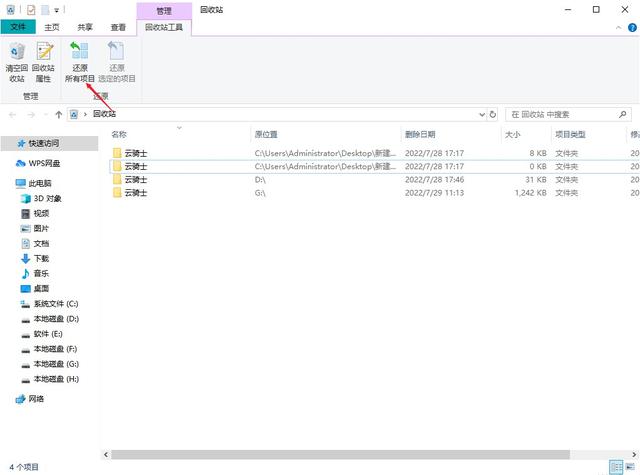Click the horizontal scrollbar thumb
Viewport: 640px width, 475px height.
(x=340, y=454)
